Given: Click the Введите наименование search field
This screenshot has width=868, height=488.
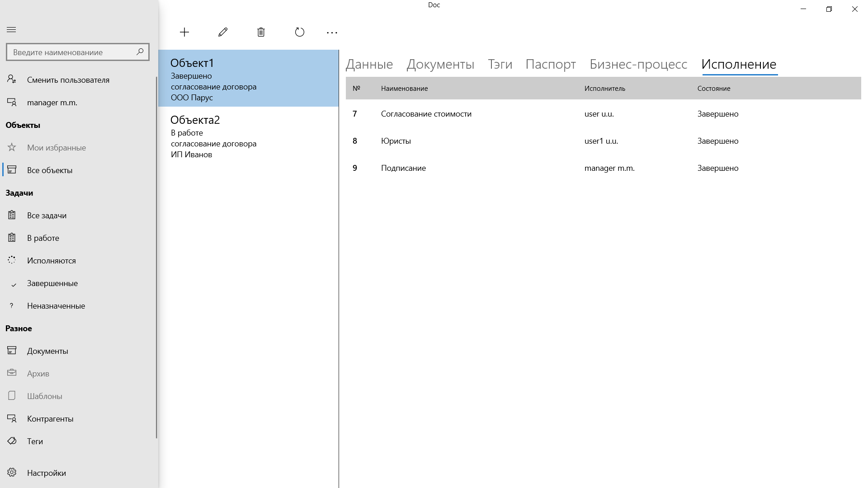Looking at the screenshot, I should pos(68,52).
